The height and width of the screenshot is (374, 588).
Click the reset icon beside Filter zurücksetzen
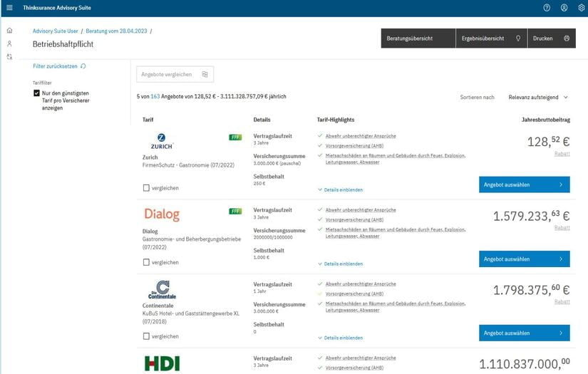[x=83, y=66]
